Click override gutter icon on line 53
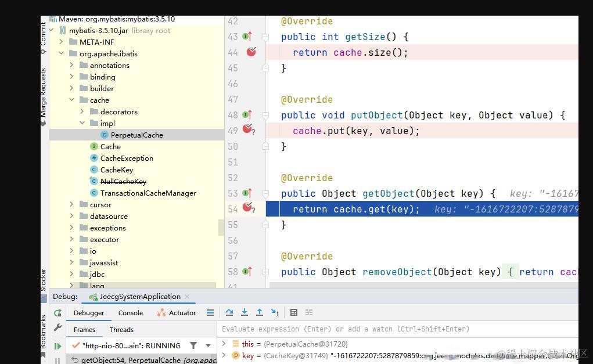Image resolution: width=593 pixels, height=364 pixels. 247,193
